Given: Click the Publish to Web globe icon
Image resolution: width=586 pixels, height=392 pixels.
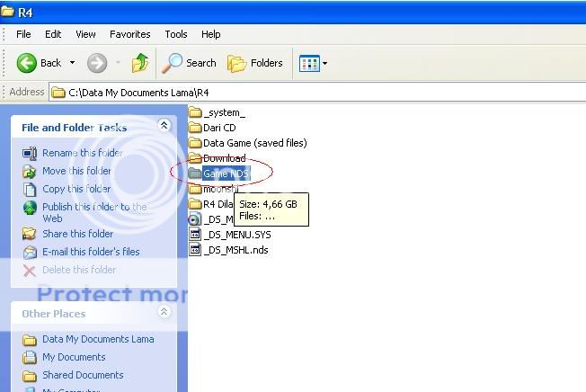Looking at the screenshot, I should (30, 208).
